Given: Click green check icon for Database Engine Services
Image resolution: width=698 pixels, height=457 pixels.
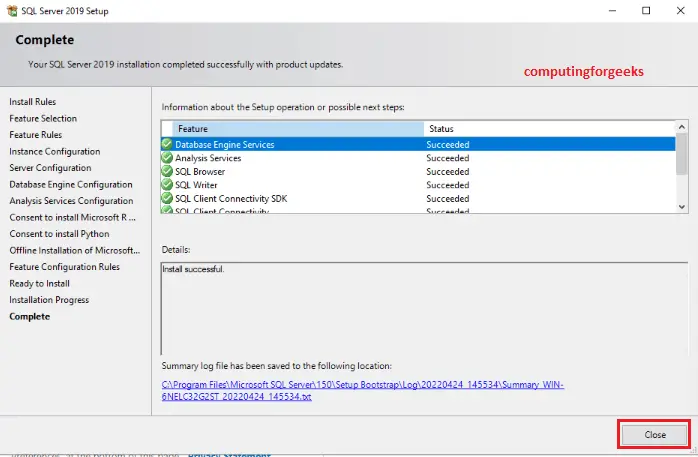Looking at the screenshot, I should pos(167,144).
